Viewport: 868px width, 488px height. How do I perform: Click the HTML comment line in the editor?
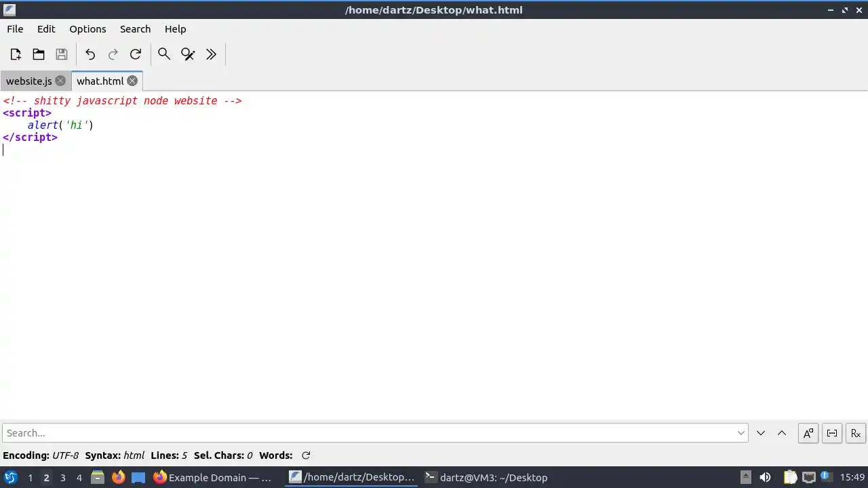pos(122,101)
